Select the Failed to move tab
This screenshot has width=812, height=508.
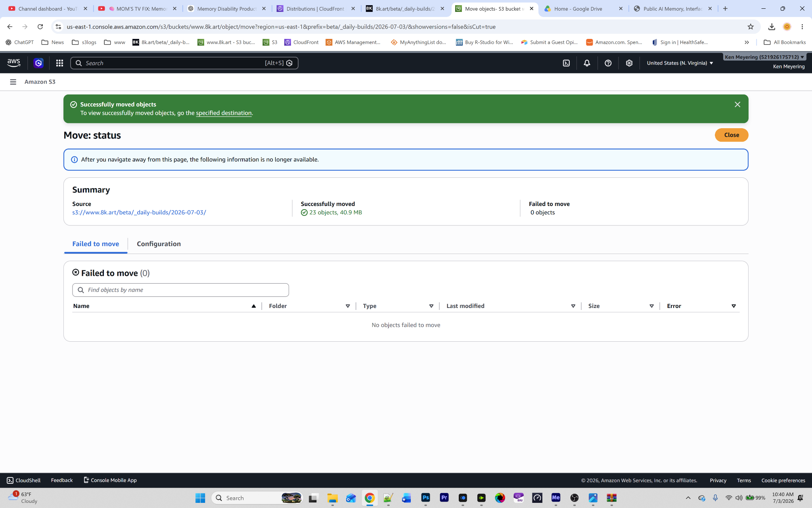pyautogui.click(x=96, y=244)
